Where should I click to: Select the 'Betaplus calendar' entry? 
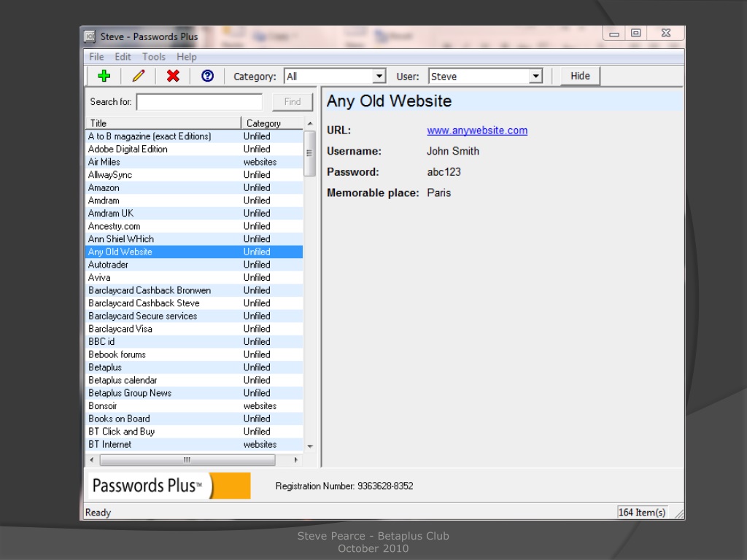tap(194, 381)
